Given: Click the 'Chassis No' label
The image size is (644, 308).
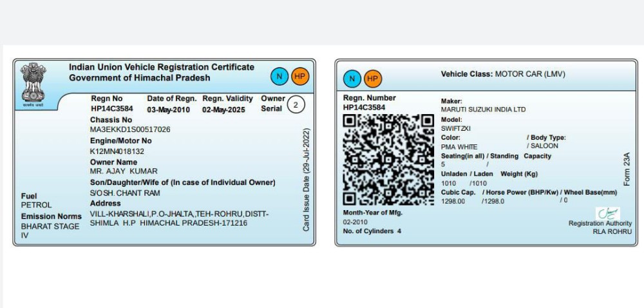Looking at the screenshot, I should pos(111,120).
